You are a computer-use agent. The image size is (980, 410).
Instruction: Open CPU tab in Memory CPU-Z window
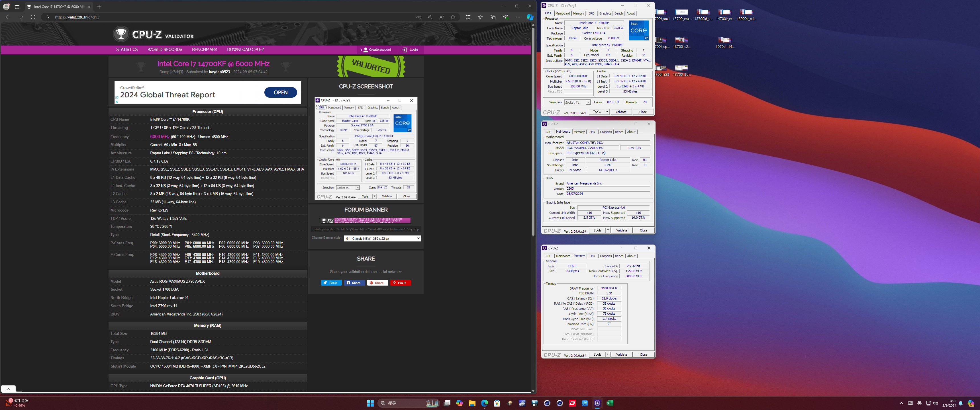[x=548, y=256]
